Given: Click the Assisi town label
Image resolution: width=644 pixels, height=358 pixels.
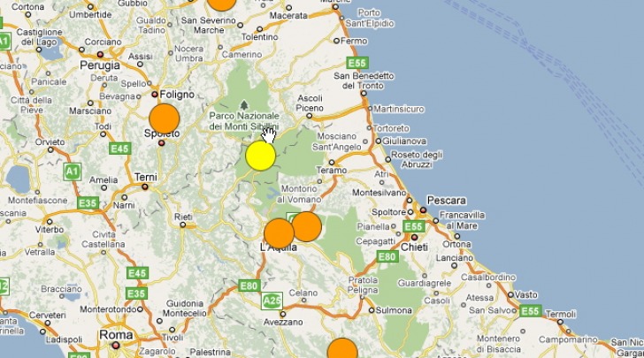Looking at the screenshot, I should (141, 57).
